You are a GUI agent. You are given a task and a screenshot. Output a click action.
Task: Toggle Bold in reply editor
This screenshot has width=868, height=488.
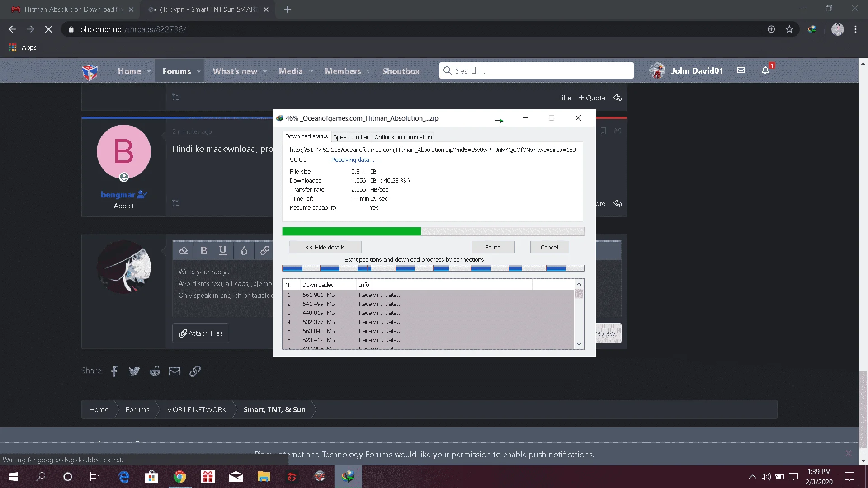pyautogui.click(x=203, y=251)
